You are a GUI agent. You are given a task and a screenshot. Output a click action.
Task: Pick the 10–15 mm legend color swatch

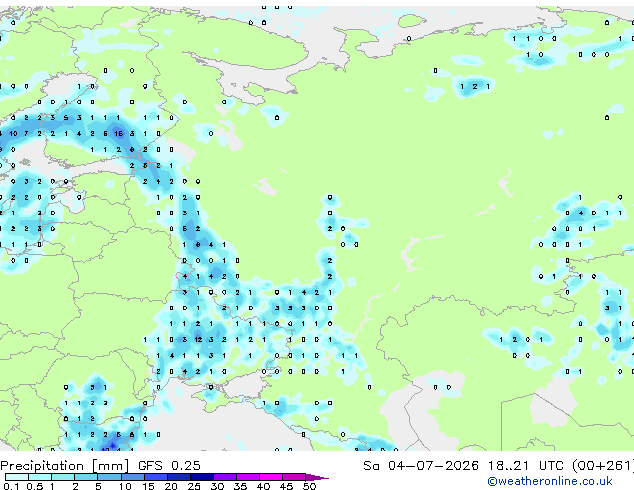point(133,477)
